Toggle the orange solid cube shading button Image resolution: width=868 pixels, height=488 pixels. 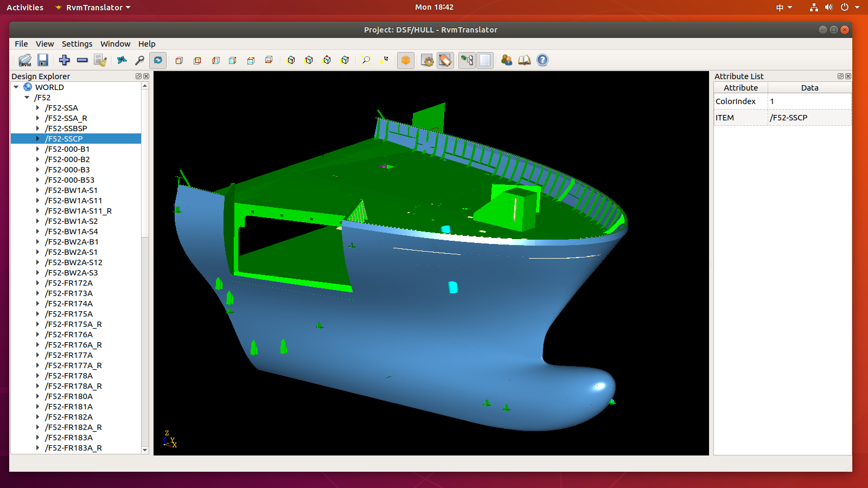click(406, 60)
